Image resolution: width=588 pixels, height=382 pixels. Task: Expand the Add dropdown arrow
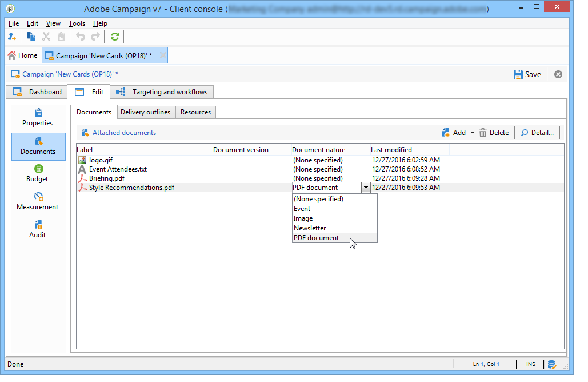click(473, 133)
